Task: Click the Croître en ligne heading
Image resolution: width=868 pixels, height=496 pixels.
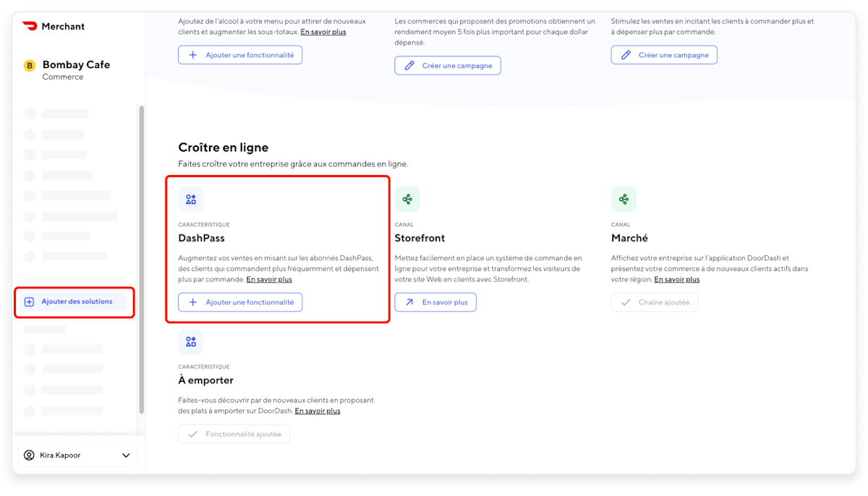Action: [224, 147]
